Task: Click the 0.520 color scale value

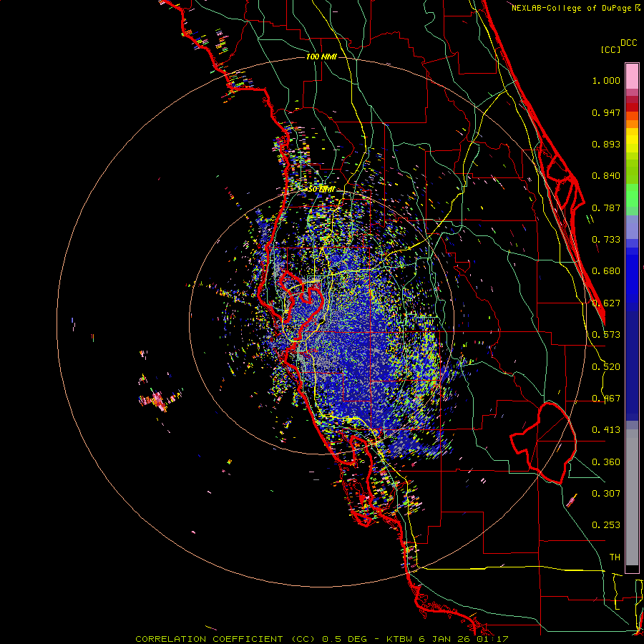Action: tap(606, 367)
